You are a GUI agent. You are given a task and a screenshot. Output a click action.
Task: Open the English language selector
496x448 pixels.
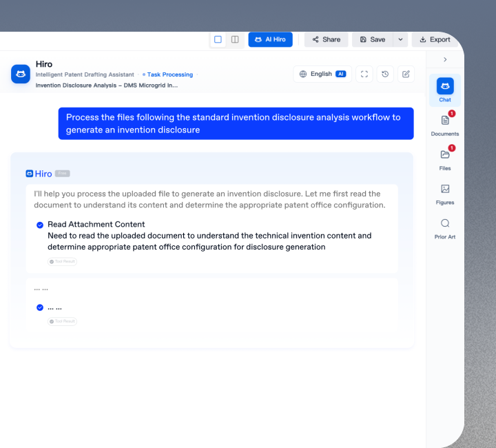(322, 74)
